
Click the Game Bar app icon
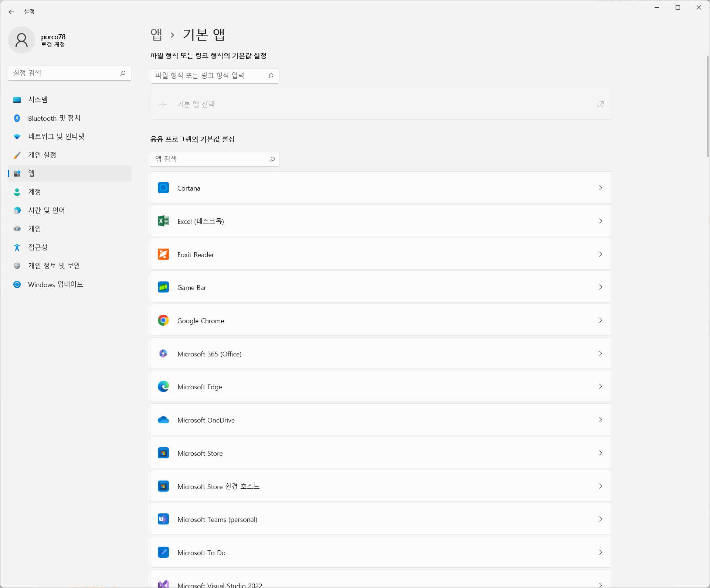coord(163,287)
